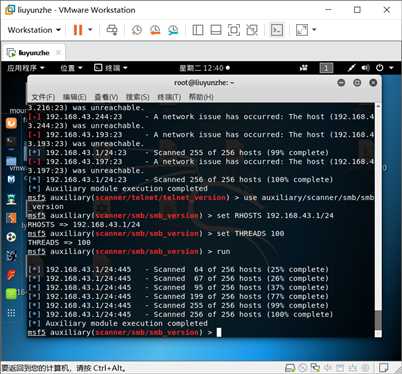The image size is (402, 374).
Task: Click the 'RHOSTS => 192.168.43.1/24' line
Action: (84, 224)
